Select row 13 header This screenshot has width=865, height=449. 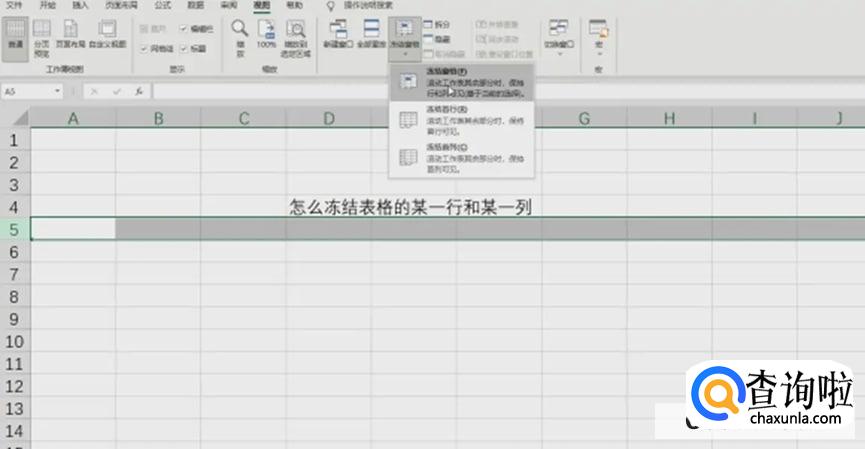click(x=14, y=409)
